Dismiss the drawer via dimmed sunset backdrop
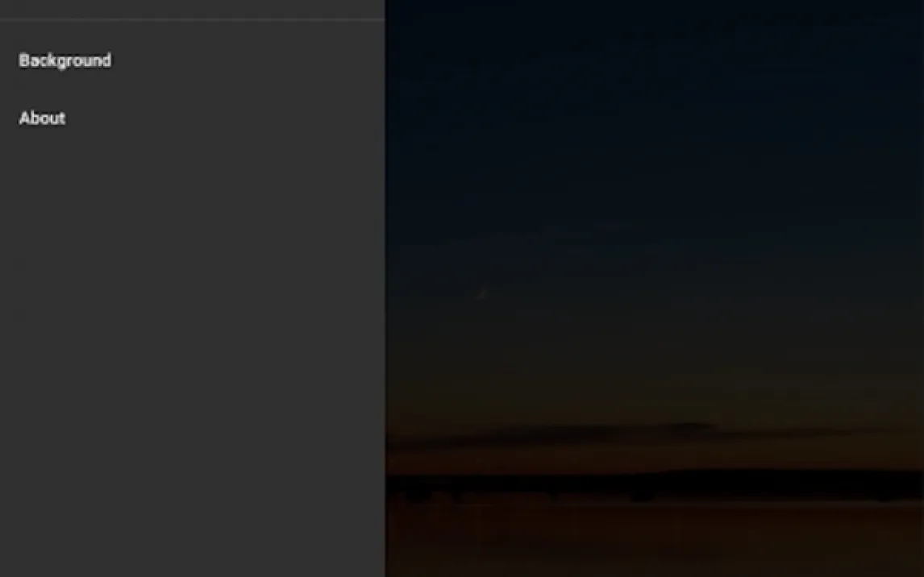Viewport: 924px width, 577px height. pos(654,288)
